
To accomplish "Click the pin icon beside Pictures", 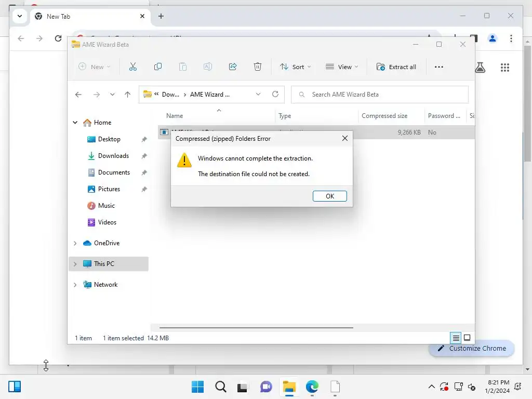I will (x=144, y=189).
